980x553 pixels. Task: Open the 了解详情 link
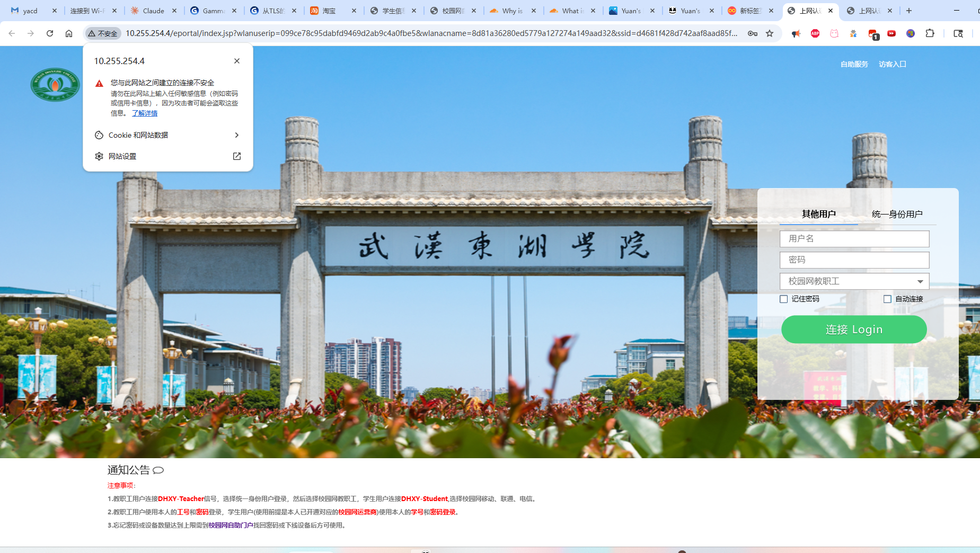(x=145, y=113)
